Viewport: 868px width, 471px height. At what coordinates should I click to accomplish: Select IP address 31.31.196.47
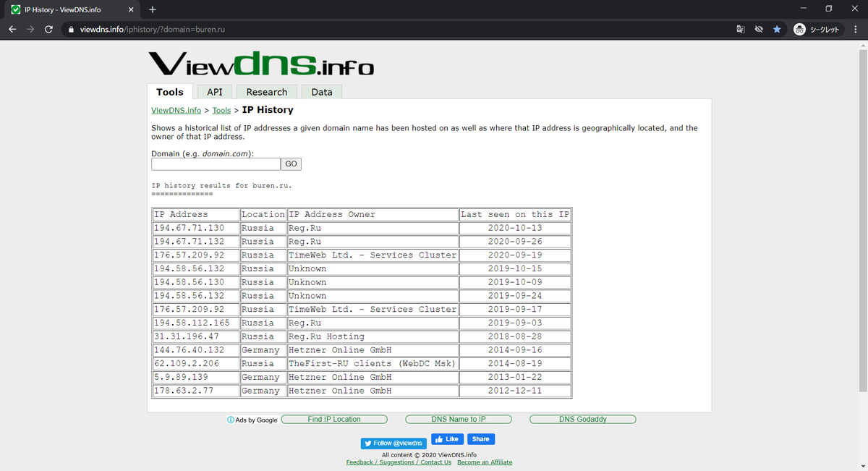click(x=187, y=336)
